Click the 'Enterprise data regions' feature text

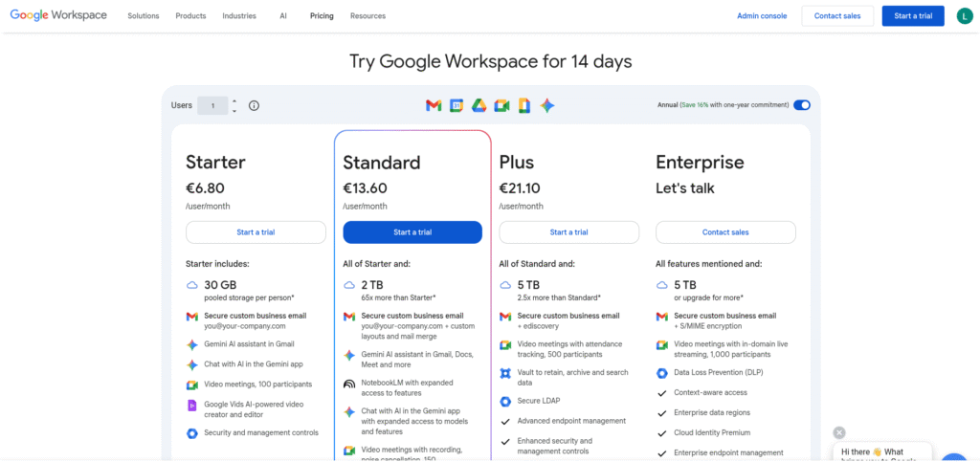coord(712,412)
